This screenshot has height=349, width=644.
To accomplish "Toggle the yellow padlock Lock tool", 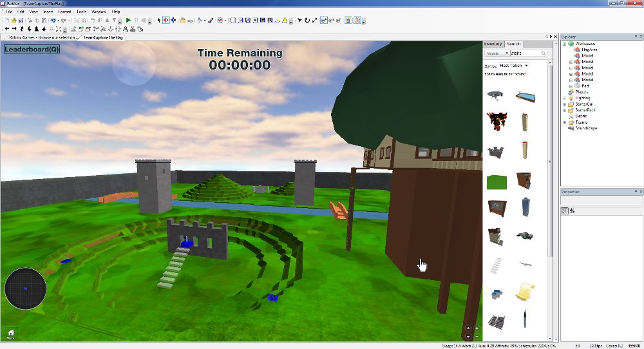I will tap(183, 20).
